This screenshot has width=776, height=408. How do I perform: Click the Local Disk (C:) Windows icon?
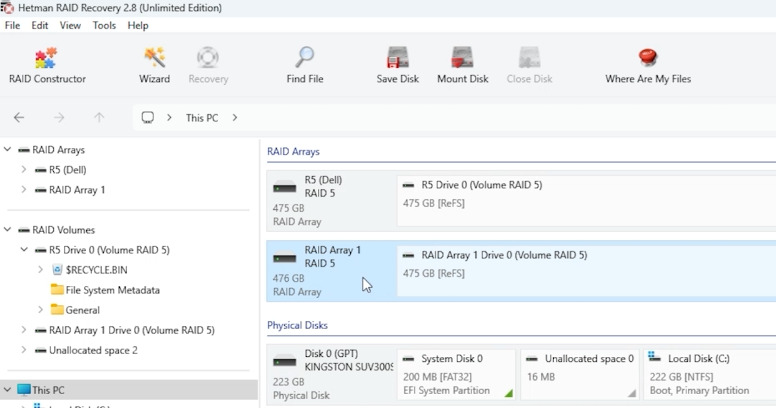click(x=654, y=356)
